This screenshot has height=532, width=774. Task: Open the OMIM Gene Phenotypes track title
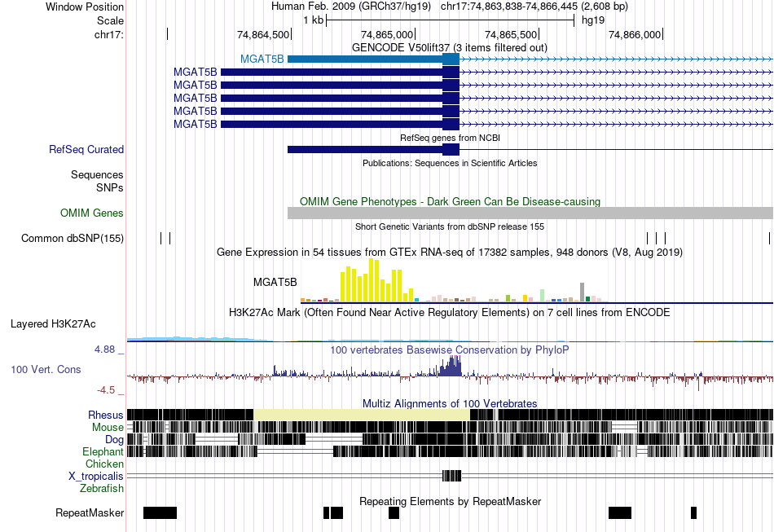pyautogui.click(x=450, y=202)
